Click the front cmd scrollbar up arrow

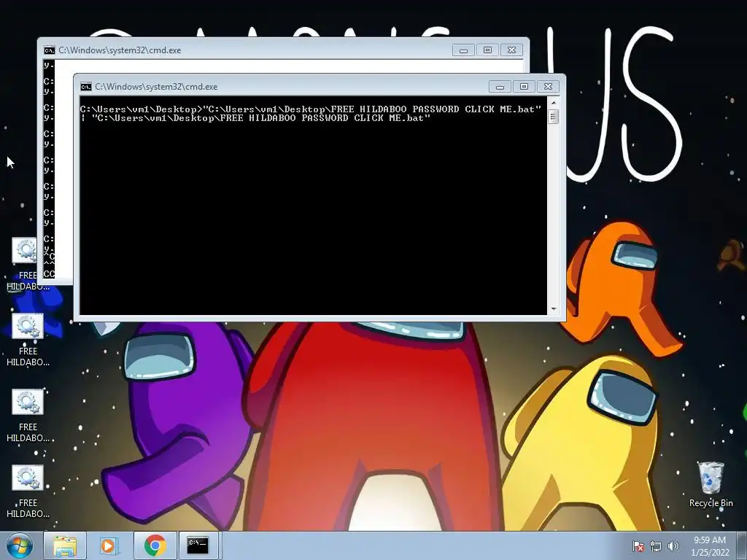(553, 103)
